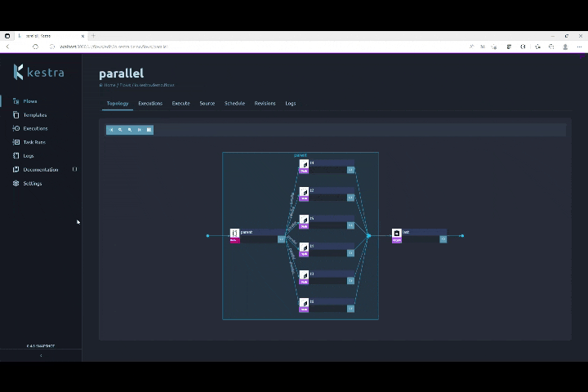Open details button on bottom task node
Image resolution: width=588 pixels, height=392 pixels.
point(350,309)
